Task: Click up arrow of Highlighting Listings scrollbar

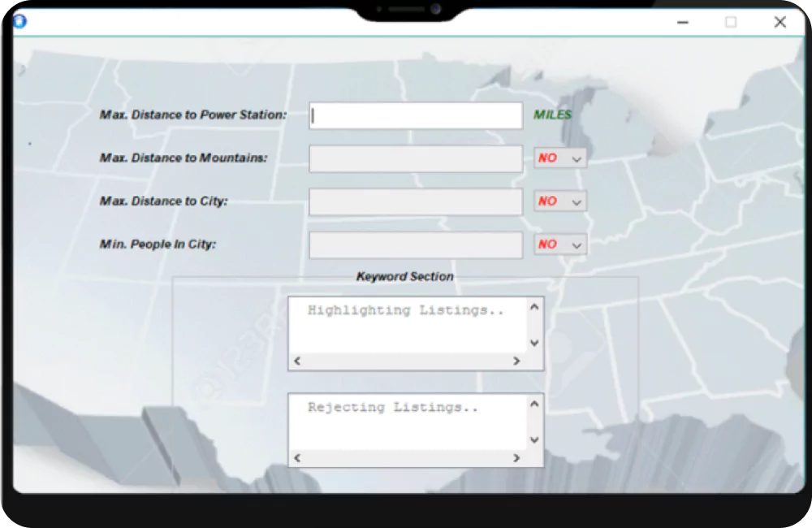Action: click(x=535, y=307)
